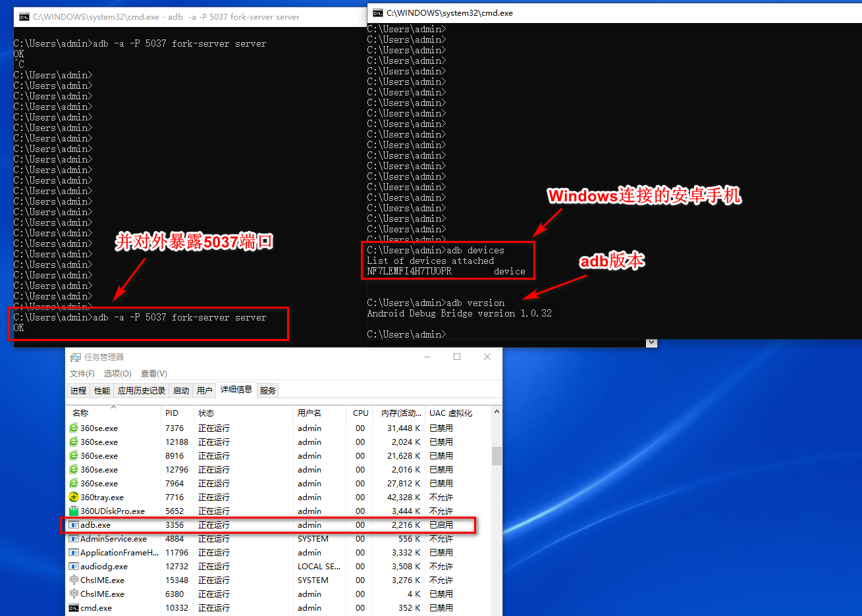Click SYSTEM user of AdminService.exe
Screen dimensions: 862x616
[x=313, y=538]
